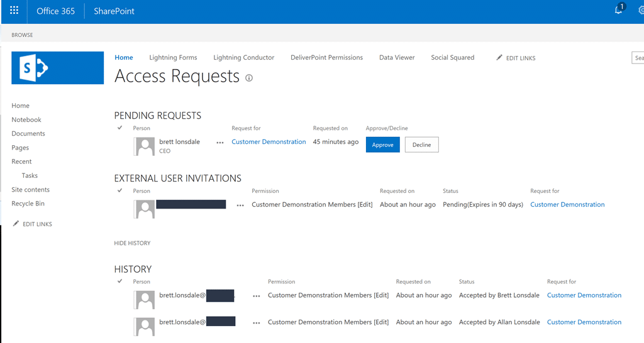Open the BROWSE ribbon tab

point(22,35)
